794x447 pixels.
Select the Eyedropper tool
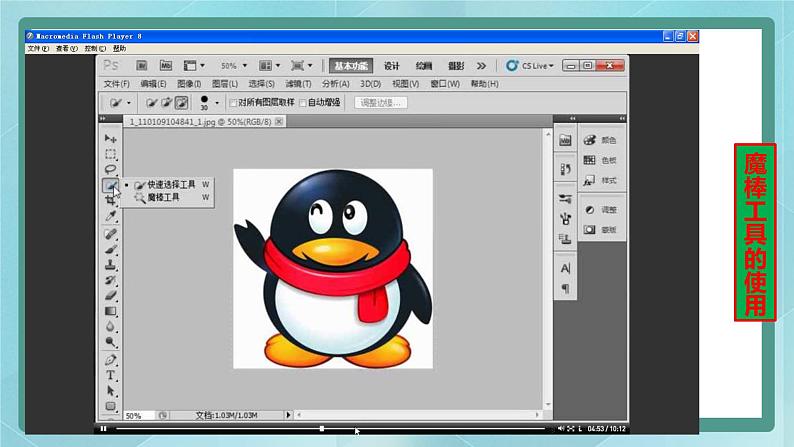pyautogui.click(x=110, y=216)
